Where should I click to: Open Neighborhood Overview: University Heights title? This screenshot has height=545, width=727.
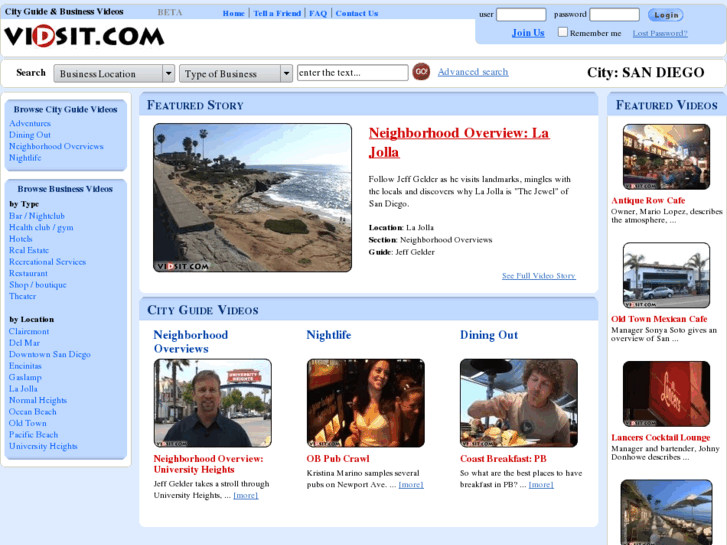pos(208,464)
